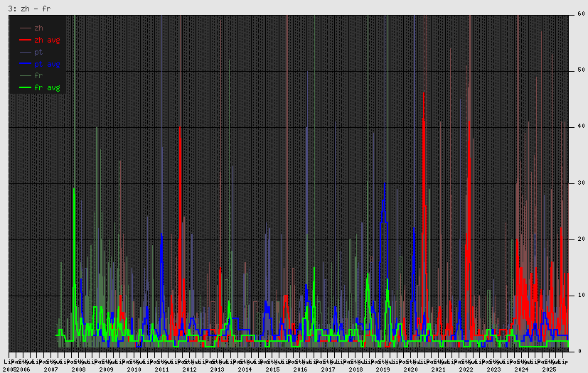Click the 2009 year label on x-axis

(x=106, y=369)
